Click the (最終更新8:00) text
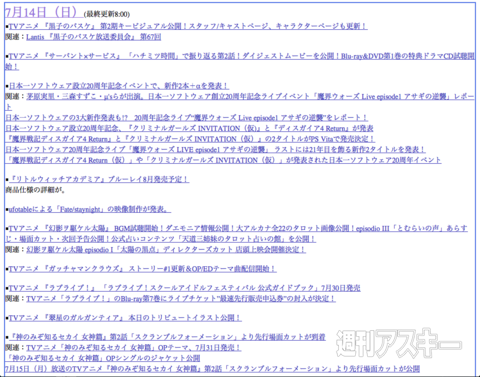 point(107,14)
